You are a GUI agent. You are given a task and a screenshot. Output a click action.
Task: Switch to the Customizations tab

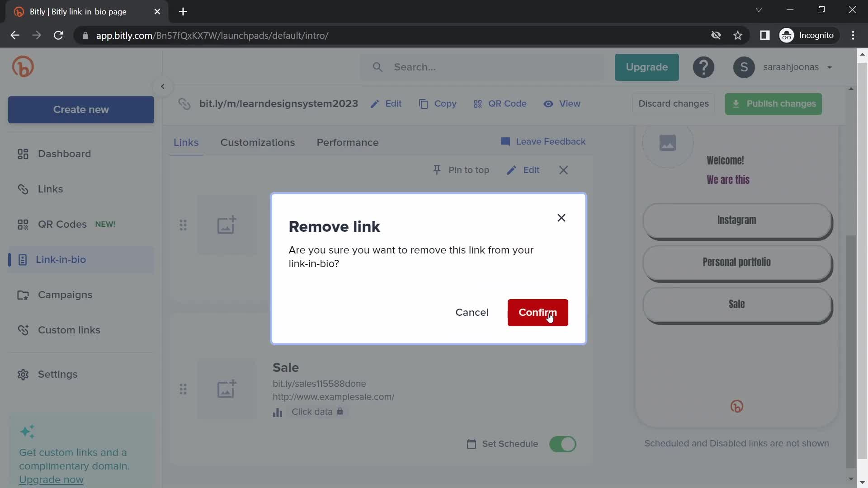click(258, 142)
